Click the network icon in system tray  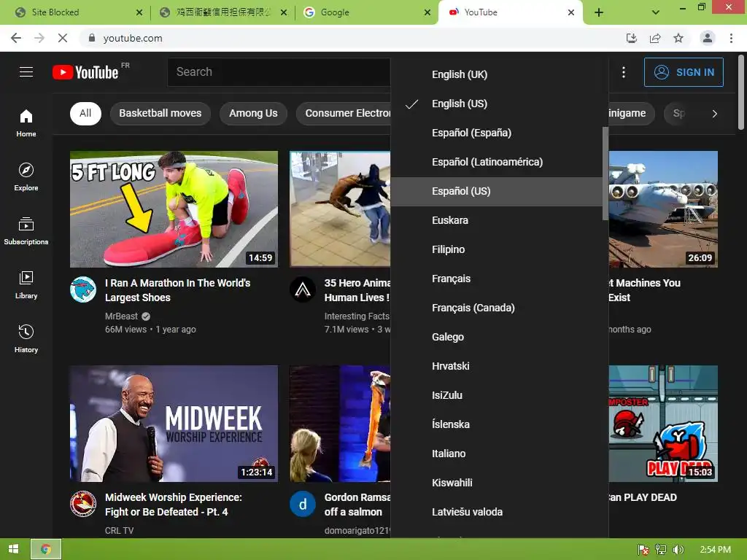[661, 550]
